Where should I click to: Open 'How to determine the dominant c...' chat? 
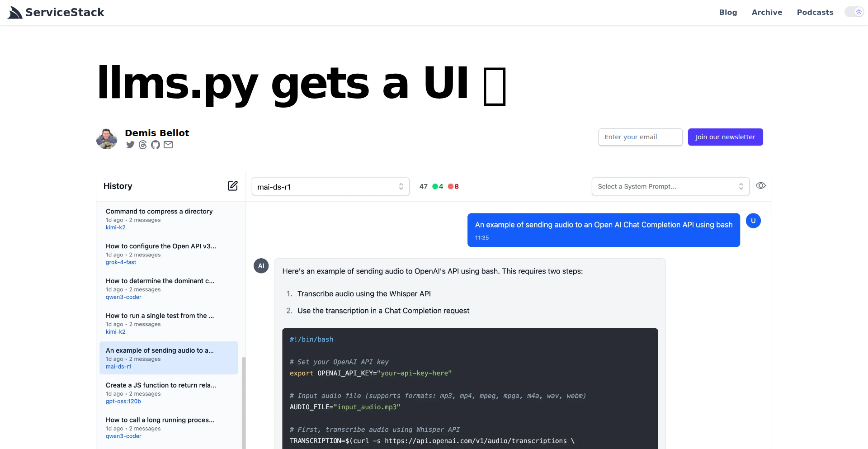169,288
